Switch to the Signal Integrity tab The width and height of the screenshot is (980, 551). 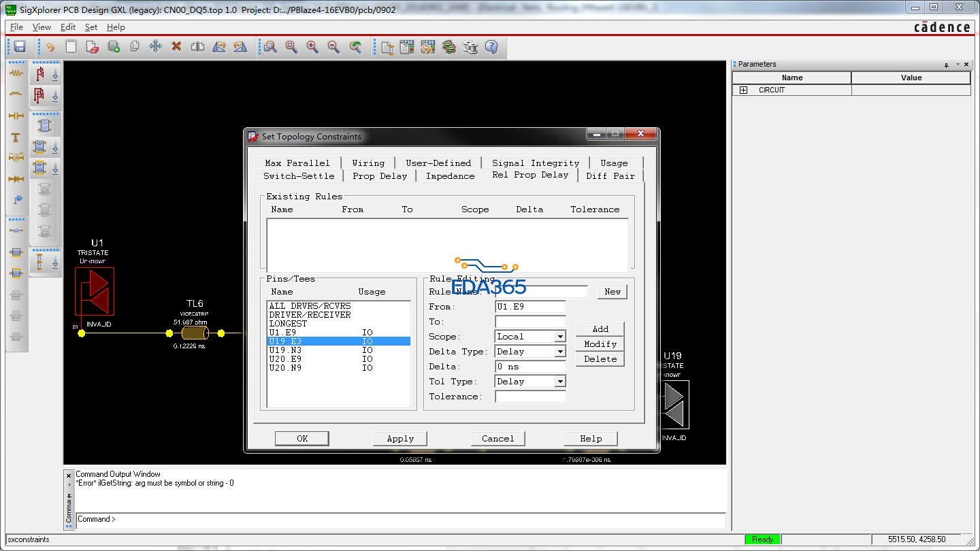[x=535, y=163]
